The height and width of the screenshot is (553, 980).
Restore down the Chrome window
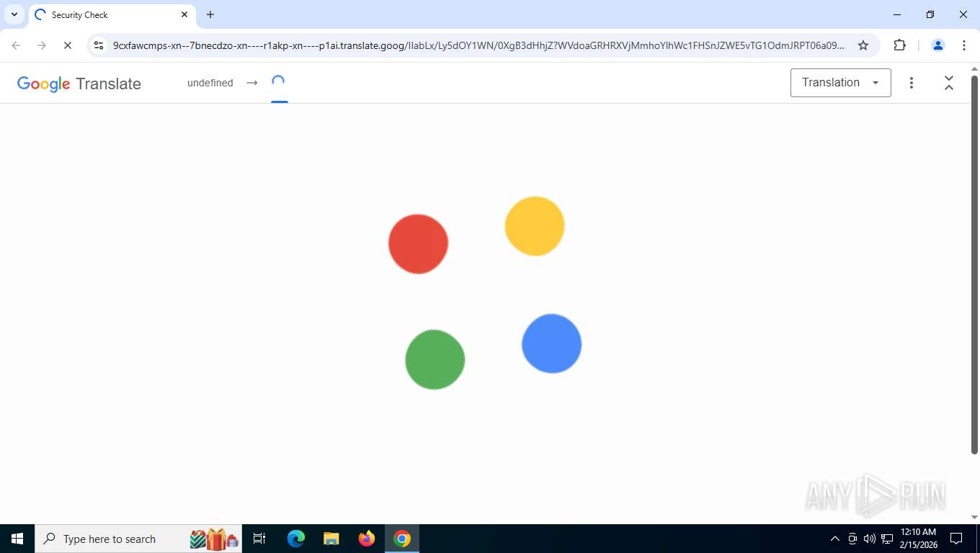click(930, 14)
